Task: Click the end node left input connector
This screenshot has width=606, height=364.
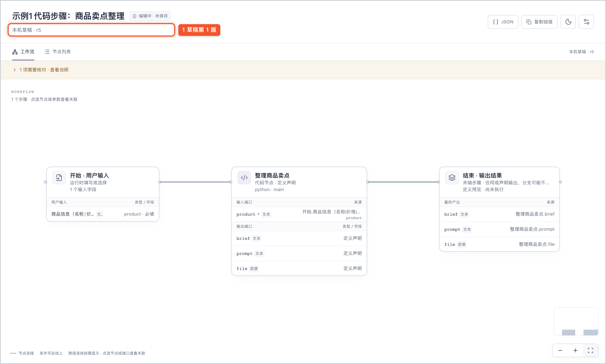Action: coord(439,182)
